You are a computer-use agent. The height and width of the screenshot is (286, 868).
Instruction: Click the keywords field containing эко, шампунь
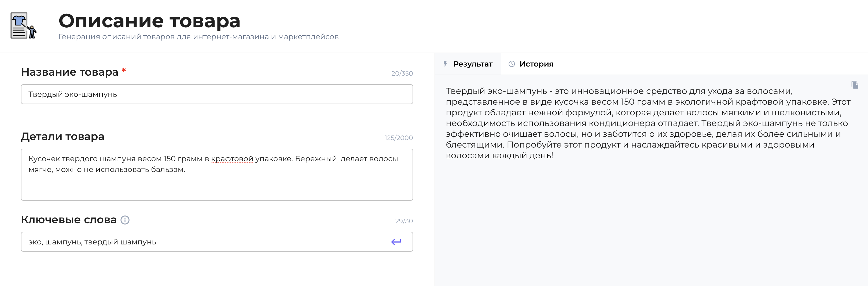(168, 241)
